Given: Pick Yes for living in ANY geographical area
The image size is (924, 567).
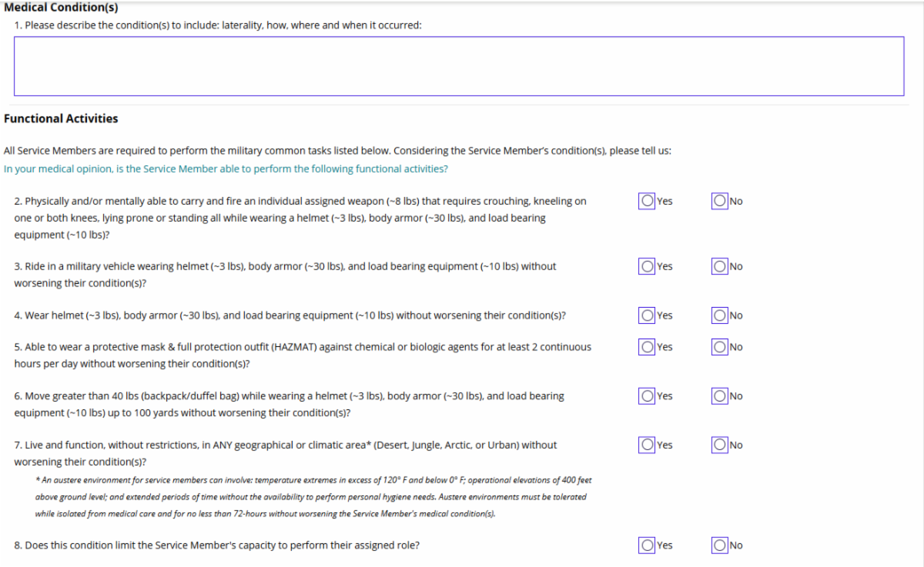Looking at the screenshot, I should [x=648, y=445].
